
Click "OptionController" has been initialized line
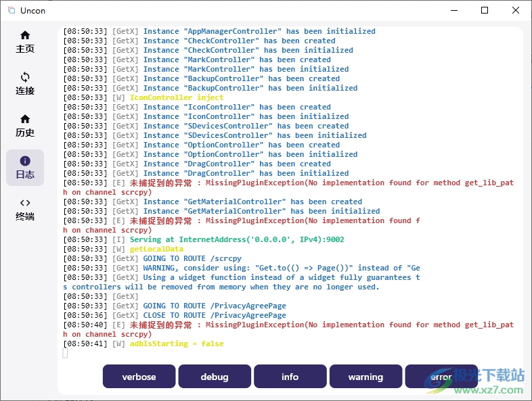click(x=210, y=155)
